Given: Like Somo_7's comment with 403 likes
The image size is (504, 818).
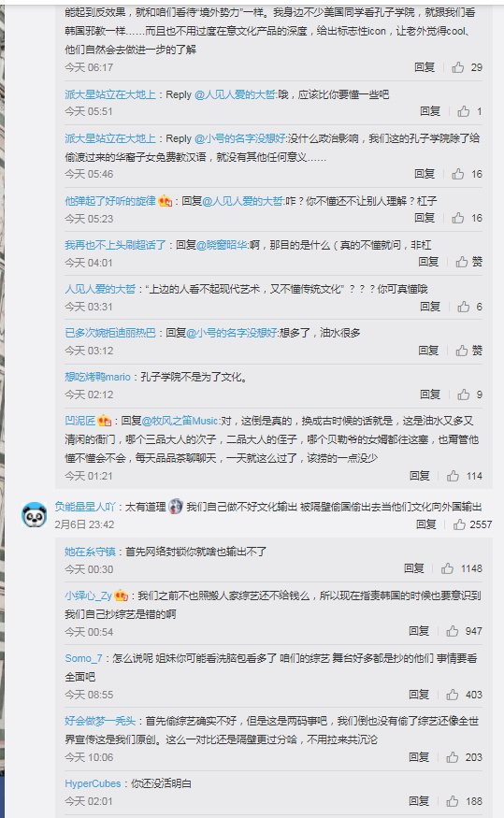Looking at the screenshot, I should click(x=453, y=695).
